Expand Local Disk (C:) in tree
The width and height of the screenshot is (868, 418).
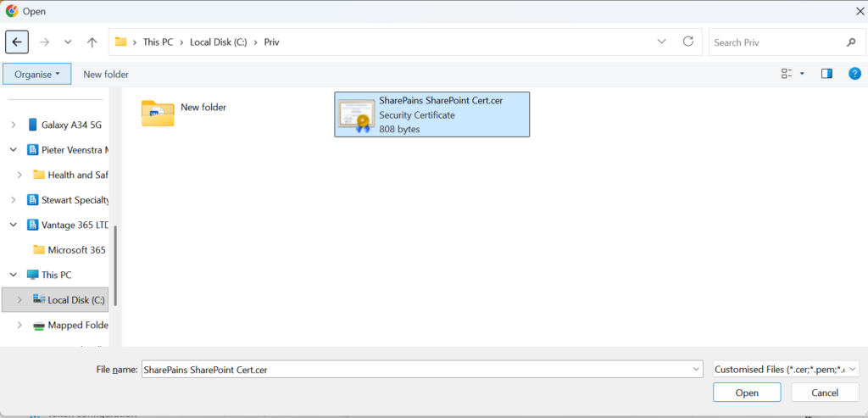click(x=19, y=299)
